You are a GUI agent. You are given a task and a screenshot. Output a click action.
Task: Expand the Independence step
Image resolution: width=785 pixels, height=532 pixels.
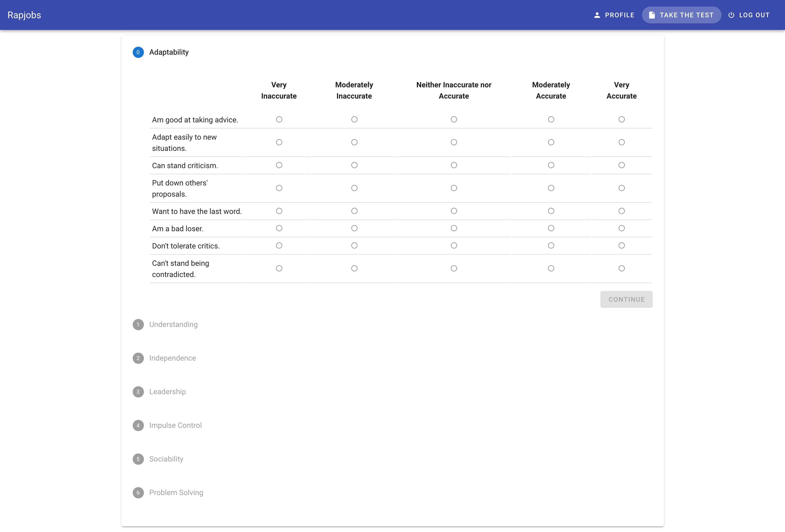click(x=172, y=358)
